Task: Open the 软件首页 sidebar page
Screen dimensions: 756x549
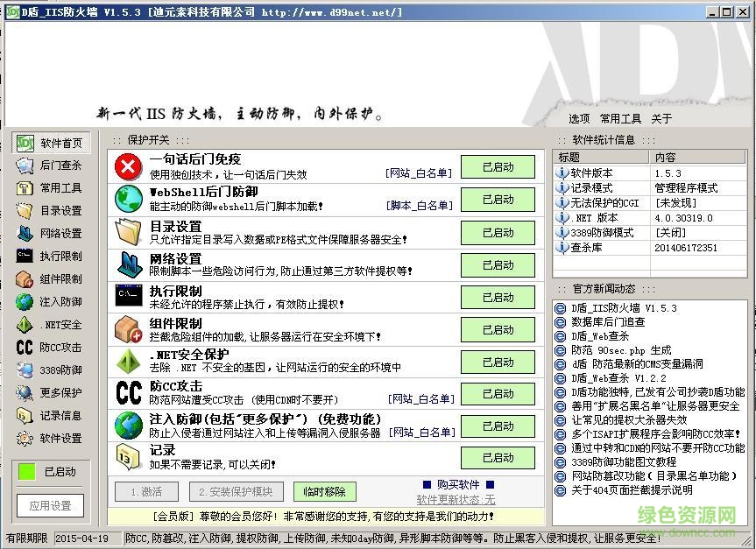Action: tap(50, 143)
